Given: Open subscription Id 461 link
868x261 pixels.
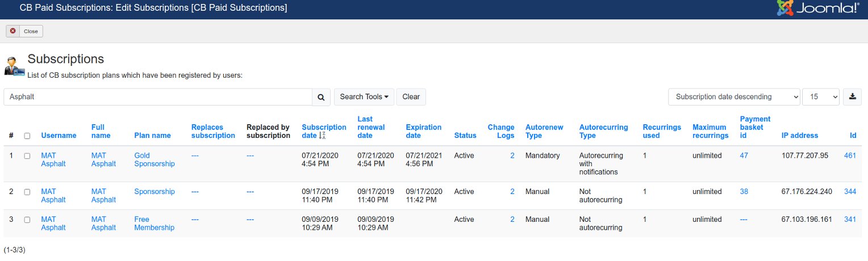Looking at the screenshot, I should pos(850,155).
